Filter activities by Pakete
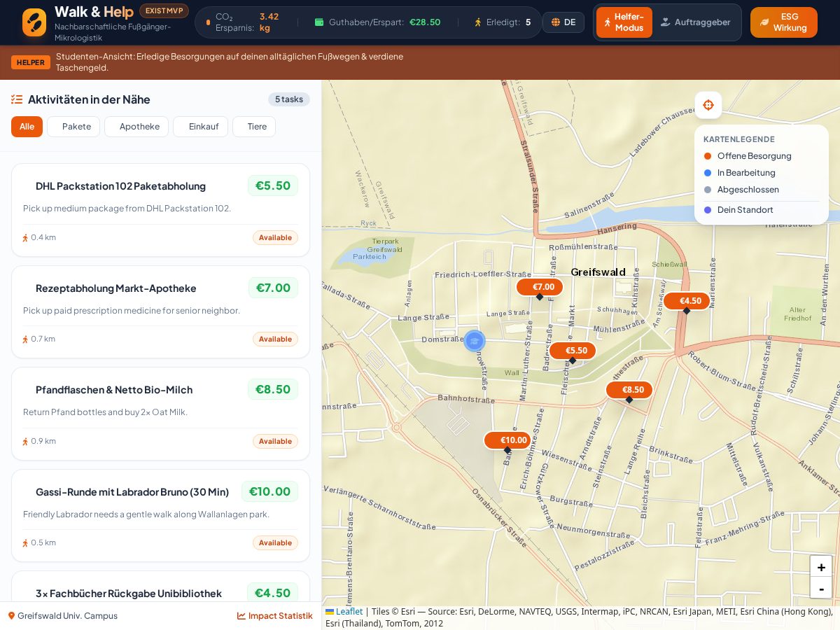Viewport: 840px width, 630px height. [73, 127]
